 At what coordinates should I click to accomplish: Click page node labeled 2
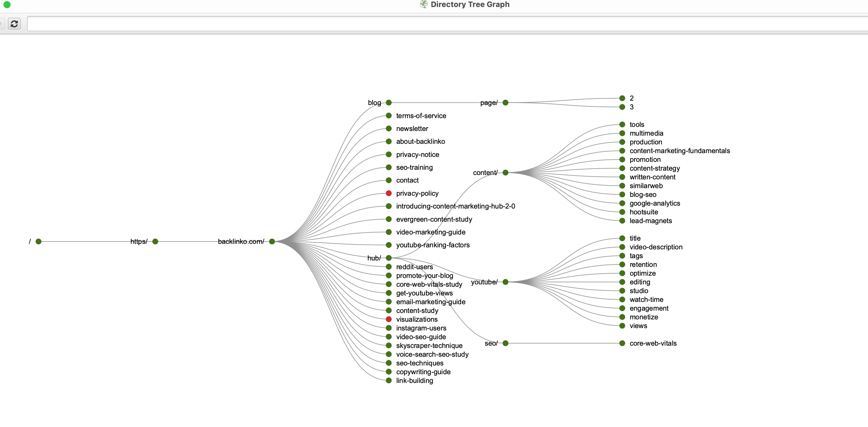622,98
